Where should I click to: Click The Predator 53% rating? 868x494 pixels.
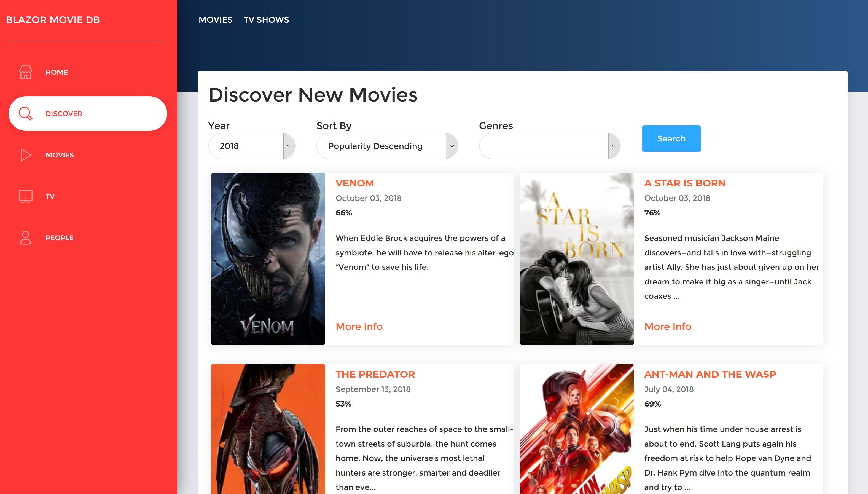[x=343, y=404]
